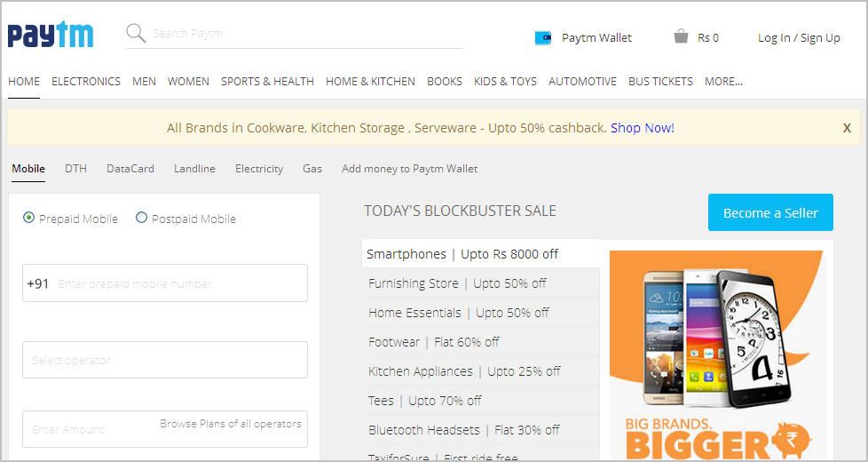
Task: Switch to the DTH tab
Action: click(75, 169)
